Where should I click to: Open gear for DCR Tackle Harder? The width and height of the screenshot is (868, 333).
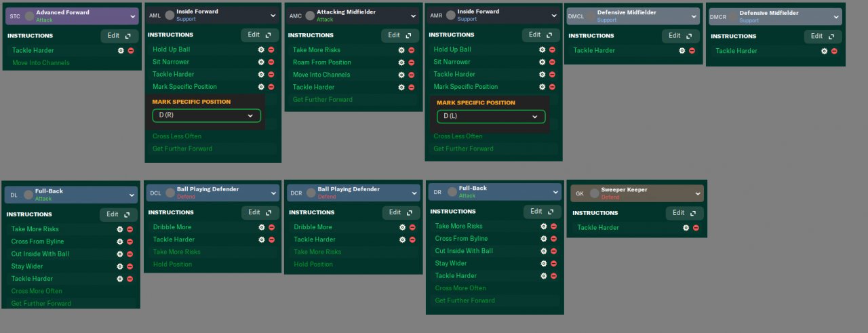[x=402, y=239]
